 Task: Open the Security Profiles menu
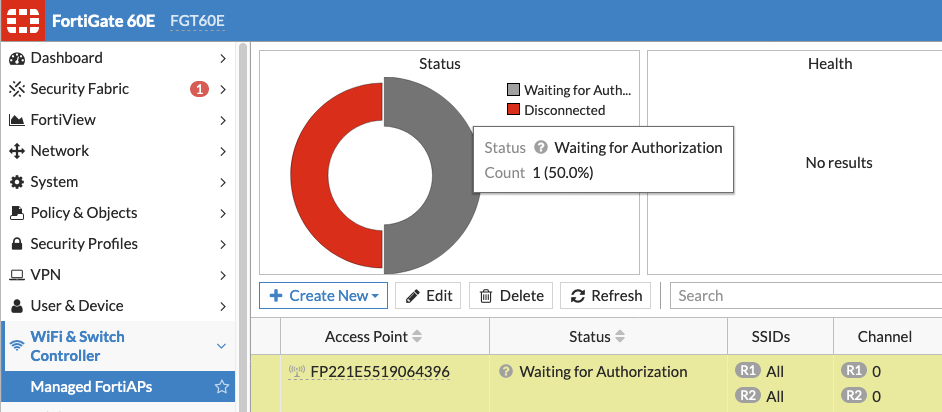[119, 244]
